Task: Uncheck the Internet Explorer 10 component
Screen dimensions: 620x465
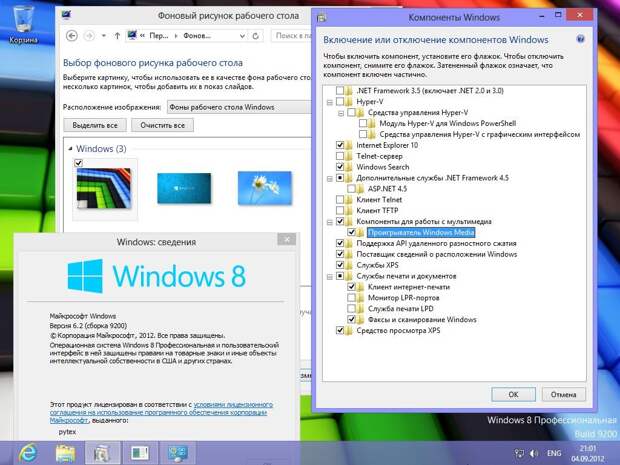Action: pos(341,145)
